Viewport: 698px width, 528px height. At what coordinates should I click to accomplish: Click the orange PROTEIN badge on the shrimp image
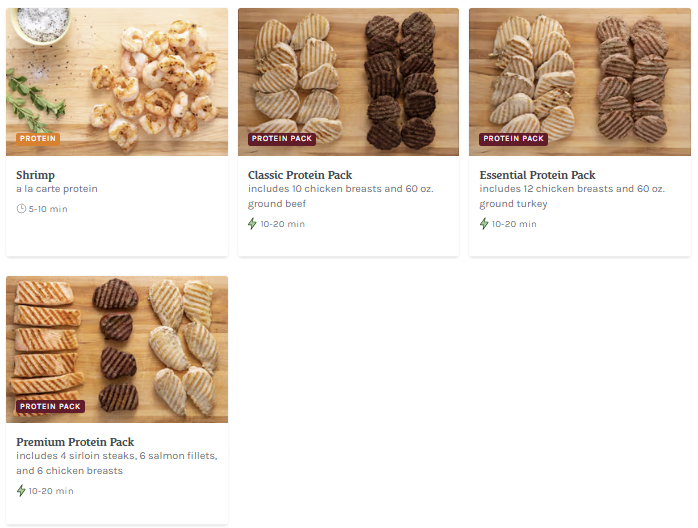tap(38, 138)
